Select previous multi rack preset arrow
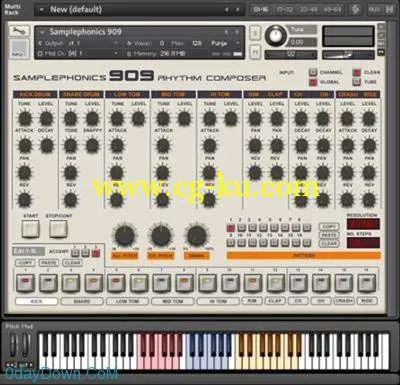 click(x=227, y=9)
